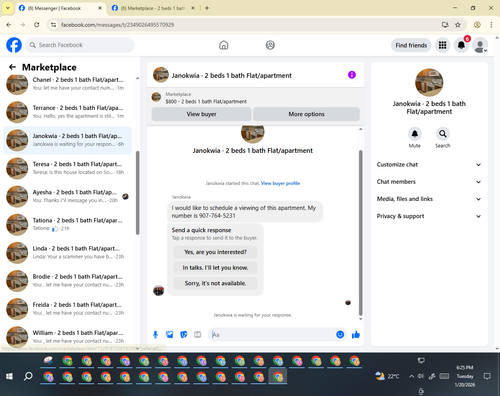500x396 pixels.
Task: Send quick response 'Sorry, it's not available.'
Action: click(215, 283)
